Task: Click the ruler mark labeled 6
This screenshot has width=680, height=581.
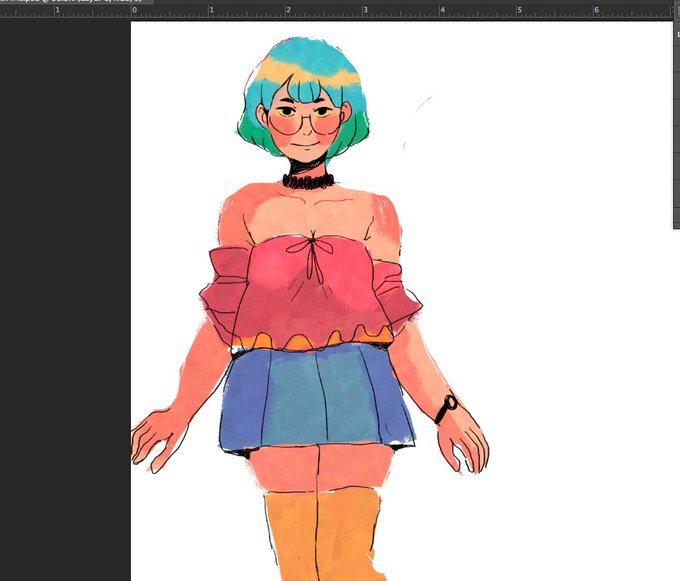Action: coord(597,10)
